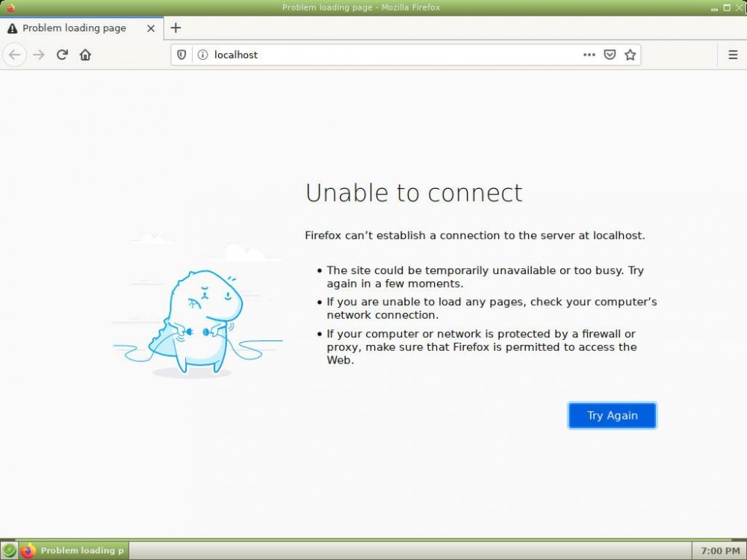Open tracking protection shield icon
This screenshot has width=747, height=560.
pyautogui.click(x=182, y=55)
